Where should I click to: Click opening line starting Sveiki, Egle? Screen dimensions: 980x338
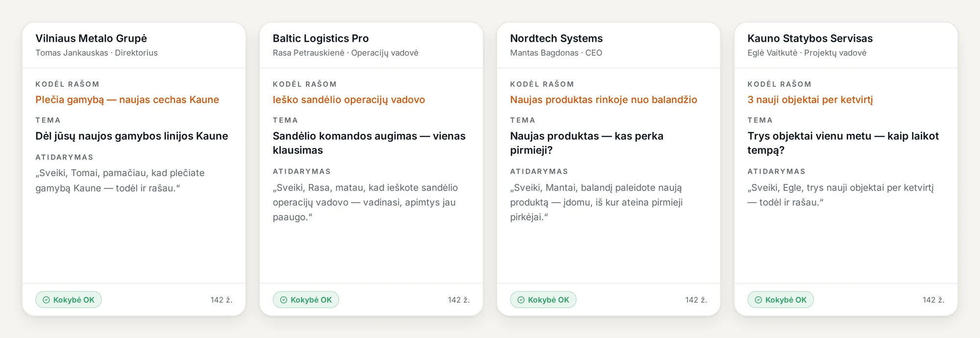pyautogui.click(x=841, y=195)
